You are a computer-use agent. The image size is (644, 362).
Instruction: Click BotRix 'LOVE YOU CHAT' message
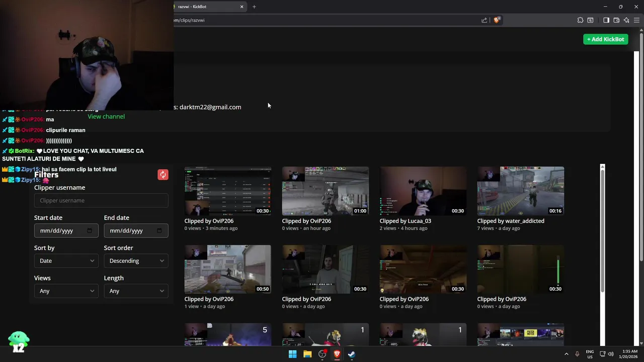click(x=73, y=155)
